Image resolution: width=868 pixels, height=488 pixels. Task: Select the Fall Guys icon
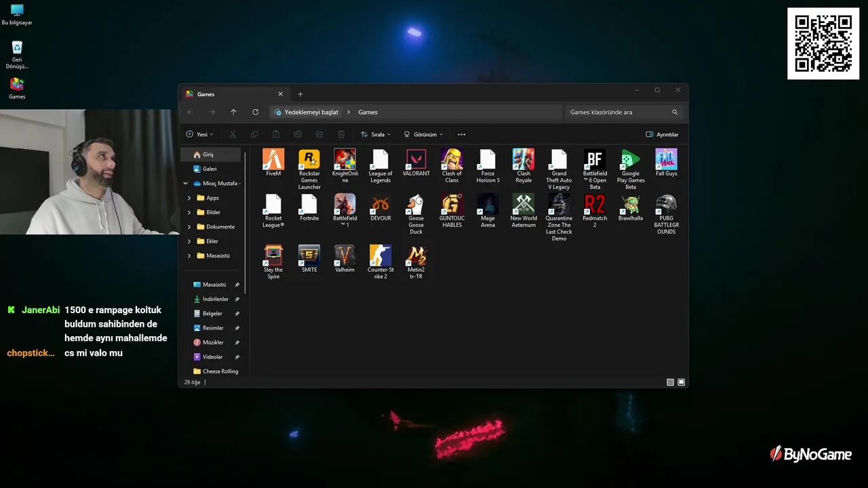point(666,163)
